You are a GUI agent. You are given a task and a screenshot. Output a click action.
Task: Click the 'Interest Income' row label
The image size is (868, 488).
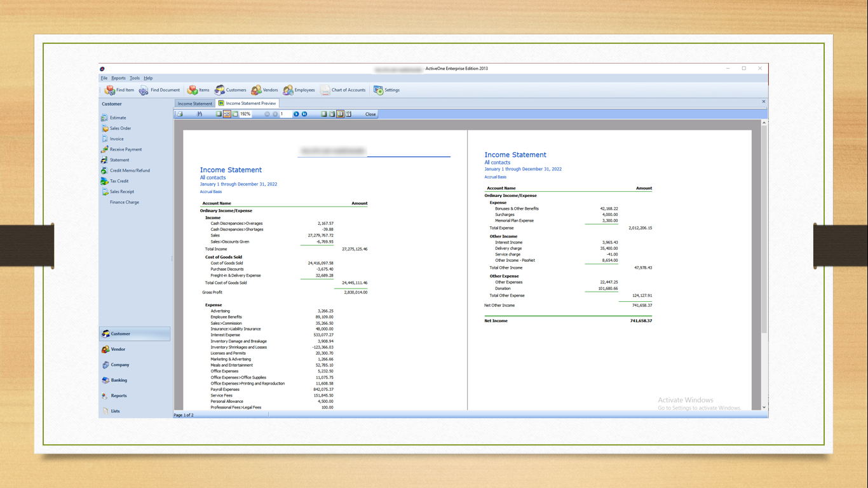pos(509,242)
